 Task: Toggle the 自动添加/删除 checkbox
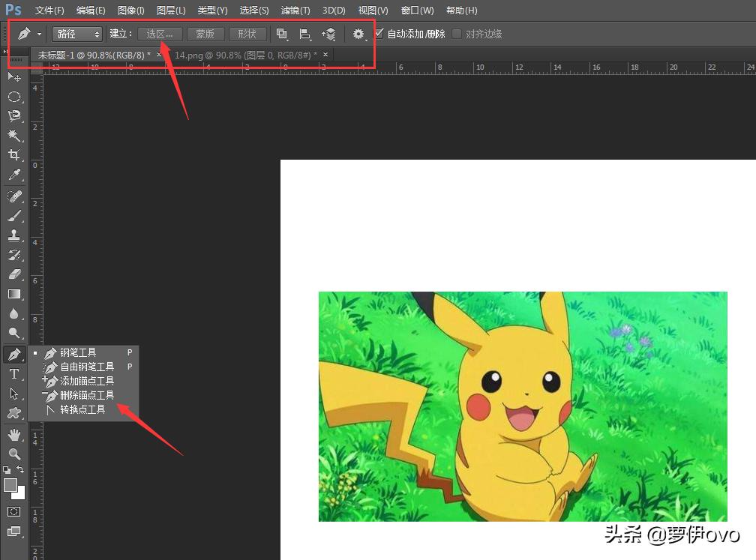379,34
